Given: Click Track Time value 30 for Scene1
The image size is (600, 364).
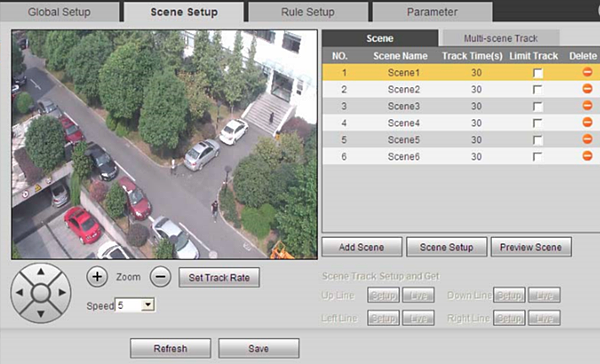Looking at the screenshot, I should click(x=476, y=72).
